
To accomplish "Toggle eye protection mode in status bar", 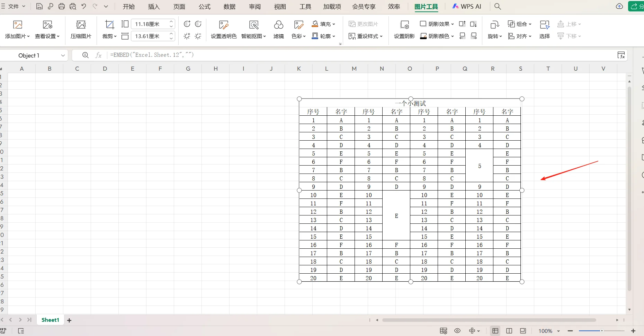I will (x=457, y=331).
